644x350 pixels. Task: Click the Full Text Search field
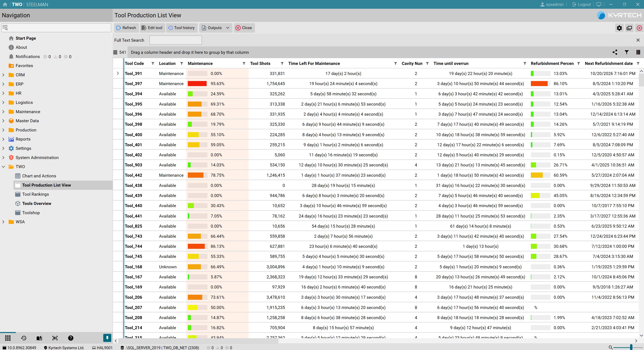click(176, 40)
